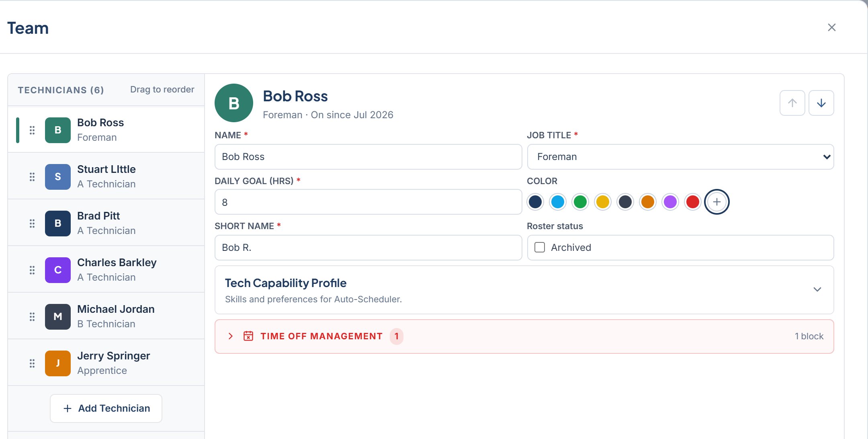Screen dimensions: 868x439
Task: Click drag handle for Stuart LIttle row
Action: [32, 177]
